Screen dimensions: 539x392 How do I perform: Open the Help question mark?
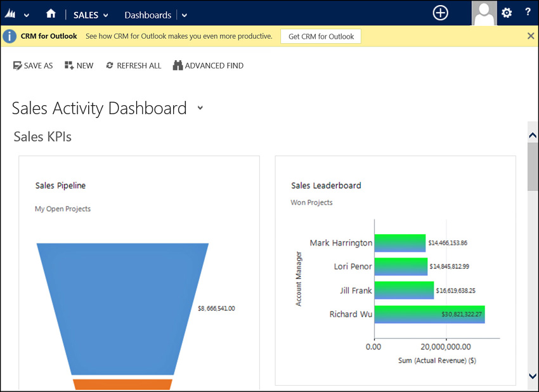tap(528, 12)
